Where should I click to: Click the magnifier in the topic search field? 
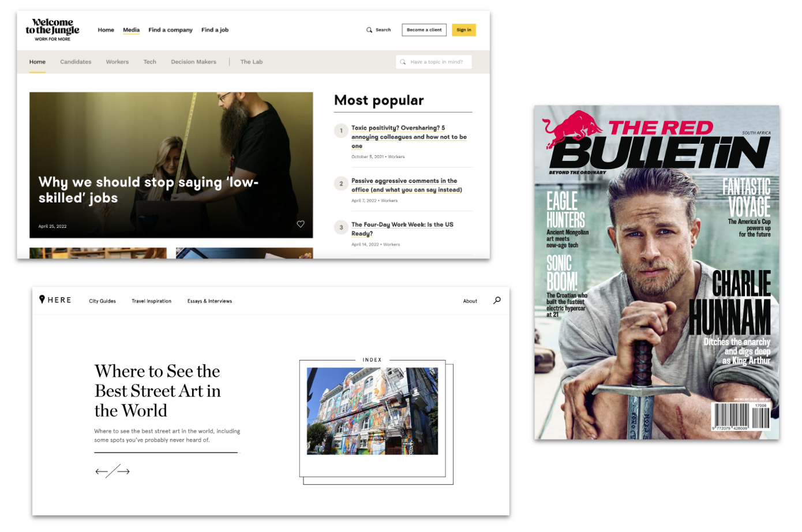pos(402,61)
